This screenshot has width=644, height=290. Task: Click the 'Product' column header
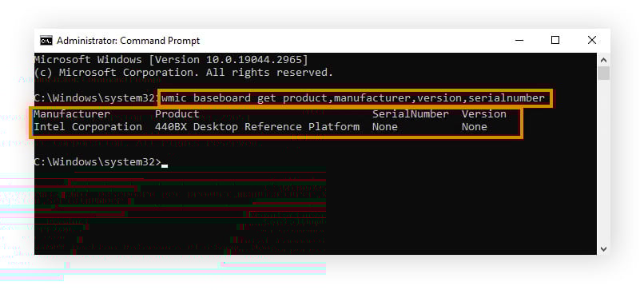[177, 113]
